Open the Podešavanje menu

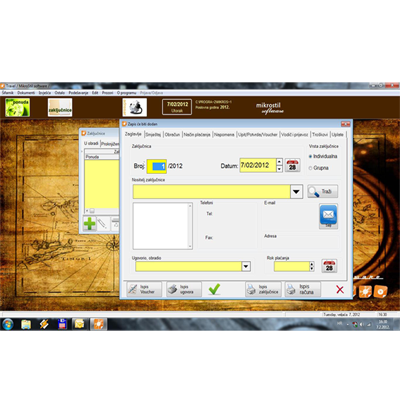[78, 93]
